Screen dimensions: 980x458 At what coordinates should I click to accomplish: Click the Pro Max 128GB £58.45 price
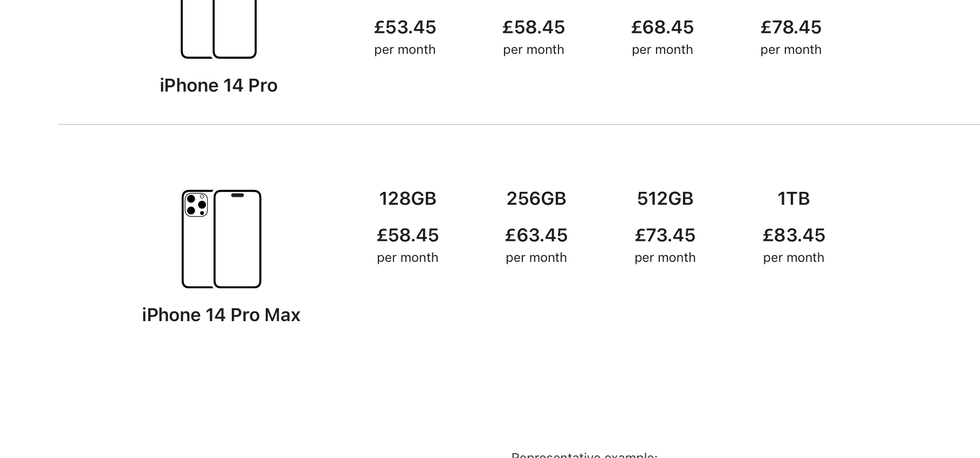tap(408, 235)
